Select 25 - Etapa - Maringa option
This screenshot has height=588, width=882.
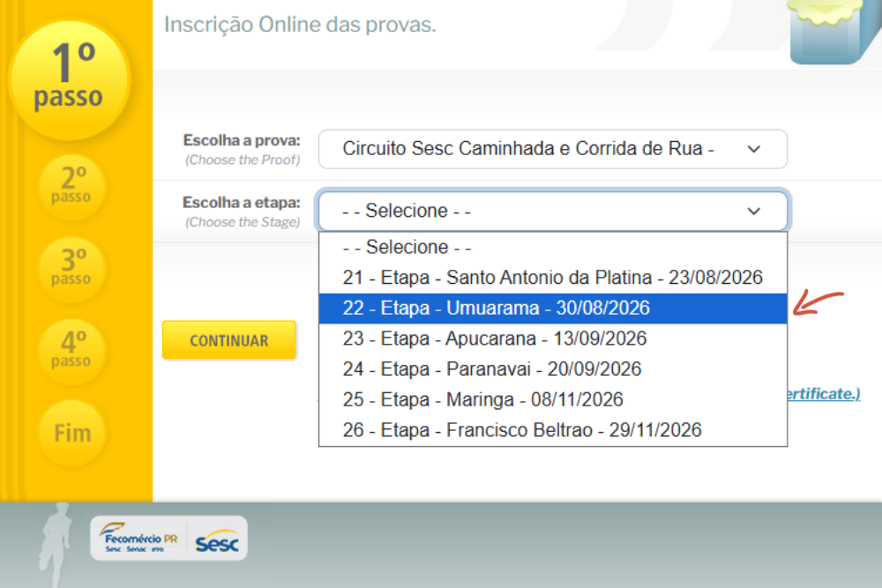point(552,399)
